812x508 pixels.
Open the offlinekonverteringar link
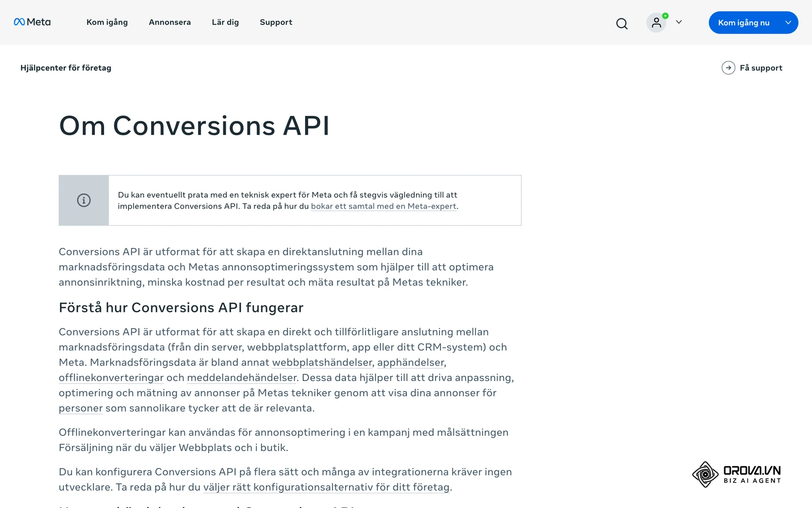coord(111,377)
